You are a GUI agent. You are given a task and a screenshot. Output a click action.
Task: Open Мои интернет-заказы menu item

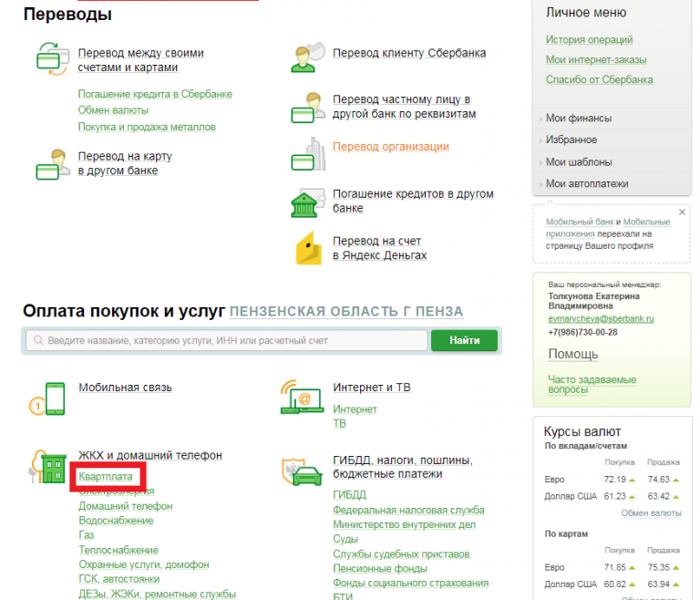coord(596,60)
